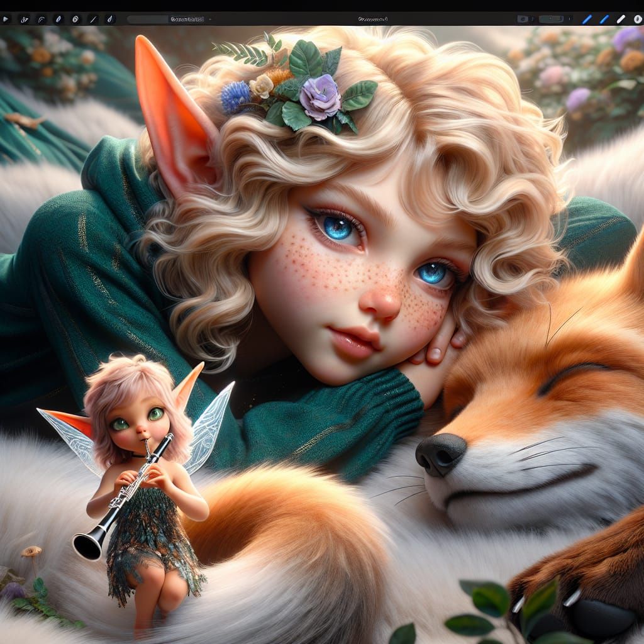
Task: Select the second tool icon after the play arrow
Action: 24,19
